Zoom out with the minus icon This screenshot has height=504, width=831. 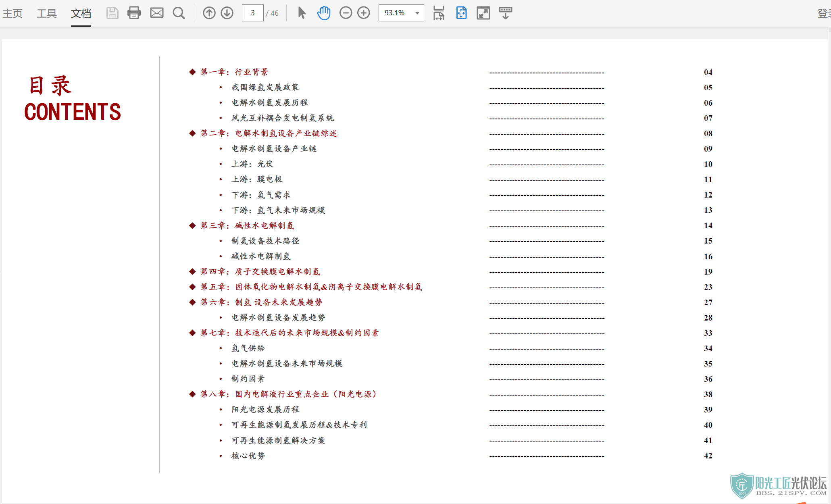point(346,13)
